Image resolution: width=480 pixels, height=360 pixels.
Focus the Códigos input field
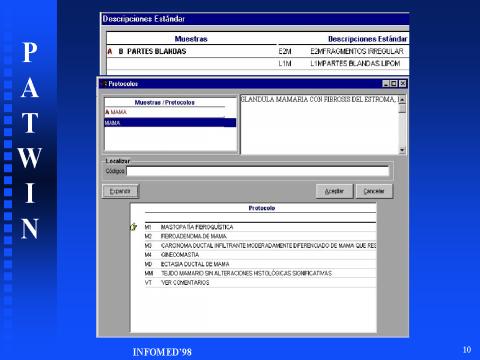click(x=258, y=171)
